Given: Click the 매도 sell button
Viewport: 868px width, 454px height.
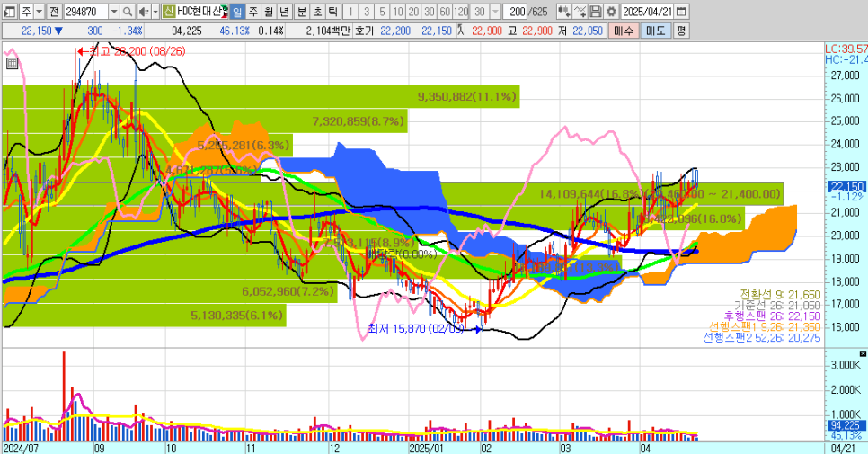Looking at the screenshot, I should pyautogui.click(x=656, y=31).
